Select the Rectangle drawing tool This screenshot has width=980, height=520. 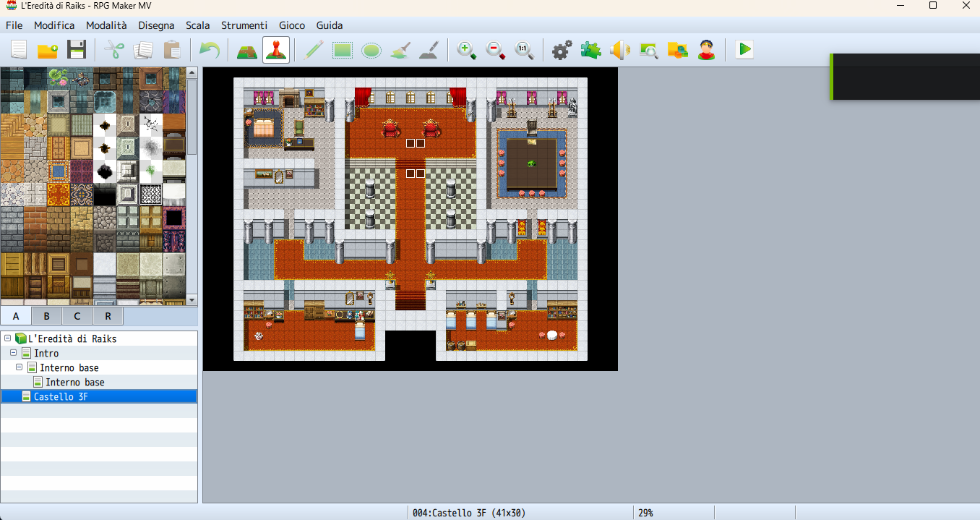pos(343,50)
